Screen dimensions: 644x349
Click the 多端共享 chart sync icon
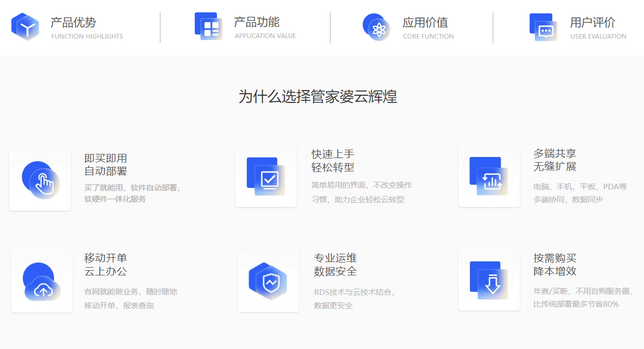(x=489, y=176)
